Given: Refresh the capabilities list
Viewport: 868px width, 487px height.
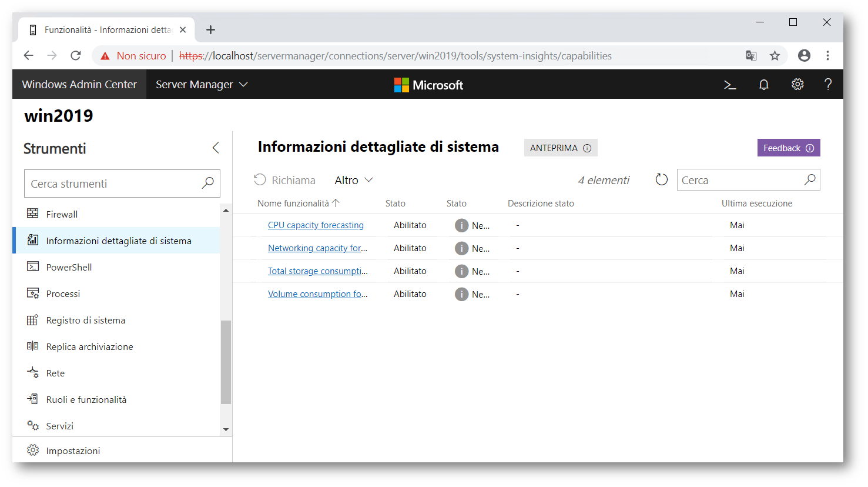Looking at the screenshot, I should click(661, 180).
